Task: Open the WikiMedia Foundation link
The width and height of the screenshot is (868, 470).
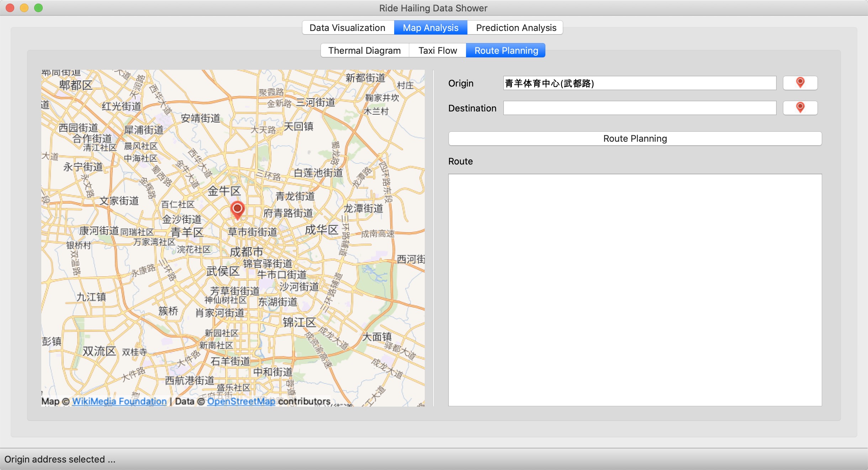Action: [119, 401]
